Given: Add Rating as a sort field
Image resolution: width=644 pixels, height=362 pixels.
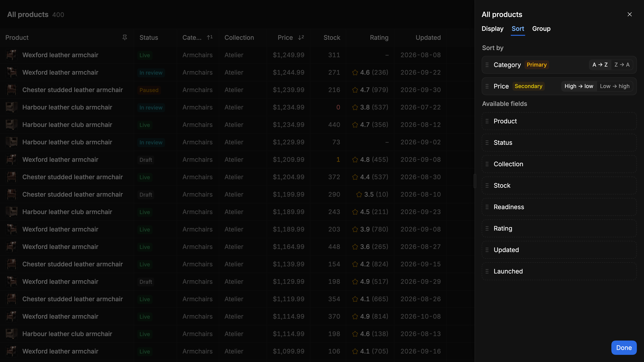Looking at the screenshot, I should [559, 229].
